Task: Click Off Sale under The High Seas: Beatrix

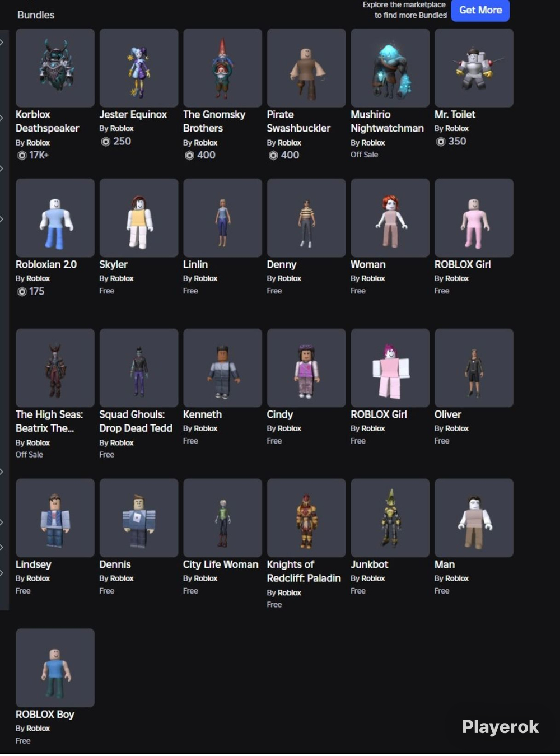Action: pyautogui.click(x=29, y=455)
